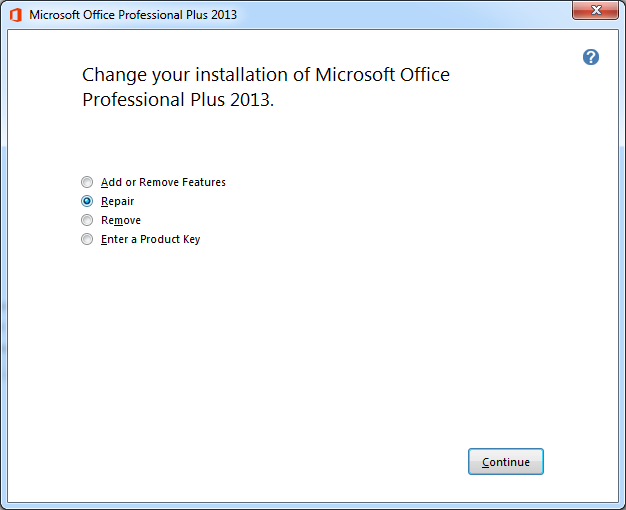The height and width of the screenshot is (510, 626).
Task: Click the orange Office logo in the title bar
Action: (16, 15)
